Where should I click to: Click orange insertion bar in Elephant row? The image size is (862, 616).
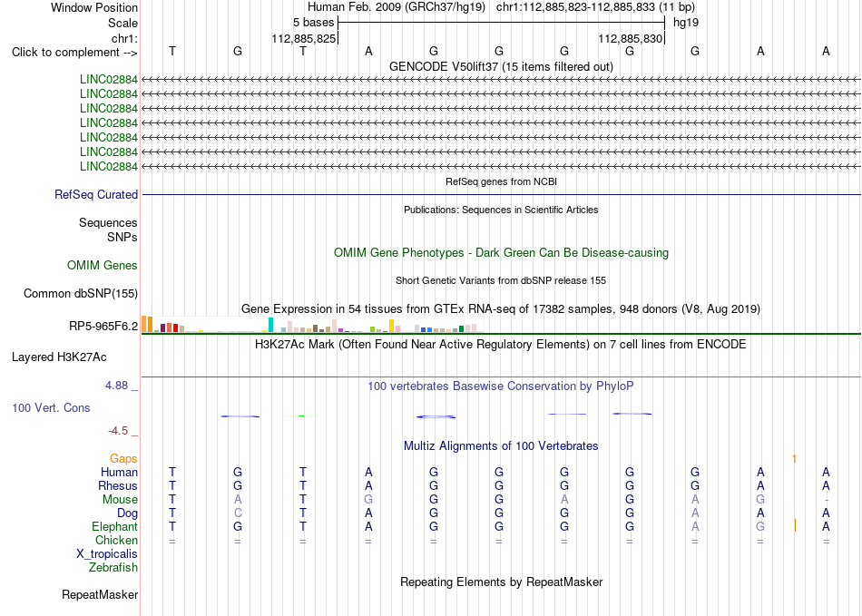click(x=795, y=525)
